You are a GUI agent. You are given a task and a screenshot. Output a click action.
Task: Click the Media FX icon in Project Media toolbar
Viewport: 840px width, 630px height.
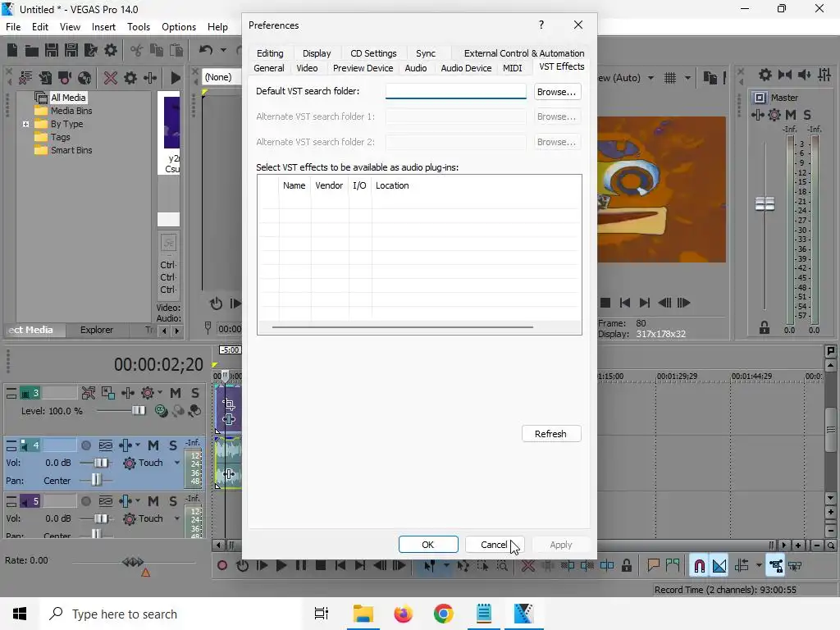(150, 78)
